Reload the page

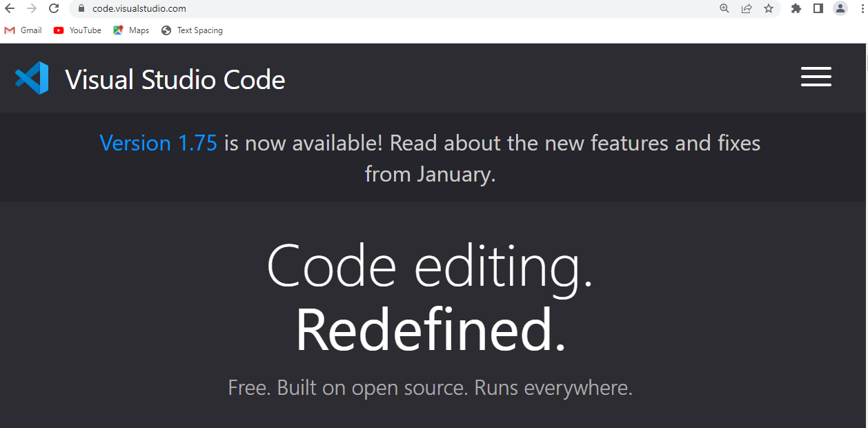coord(53,8)
